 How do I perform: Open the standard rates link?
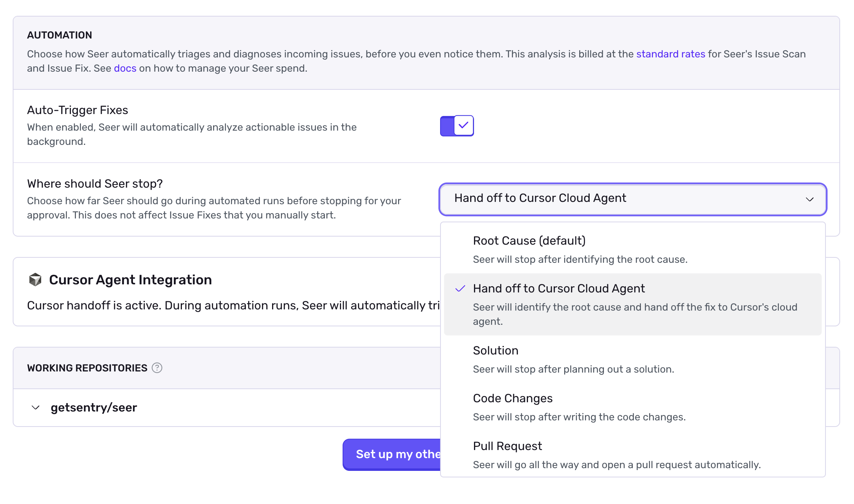[671, 54]
